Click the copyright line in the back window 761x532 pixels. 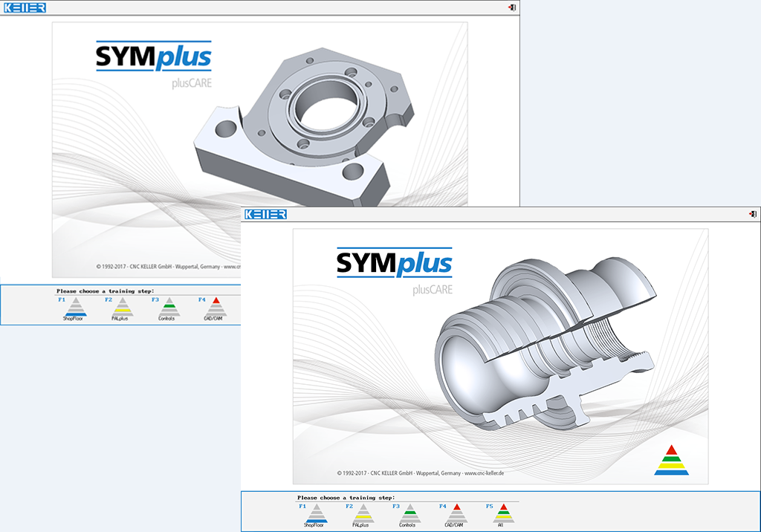tap(168, 267)
